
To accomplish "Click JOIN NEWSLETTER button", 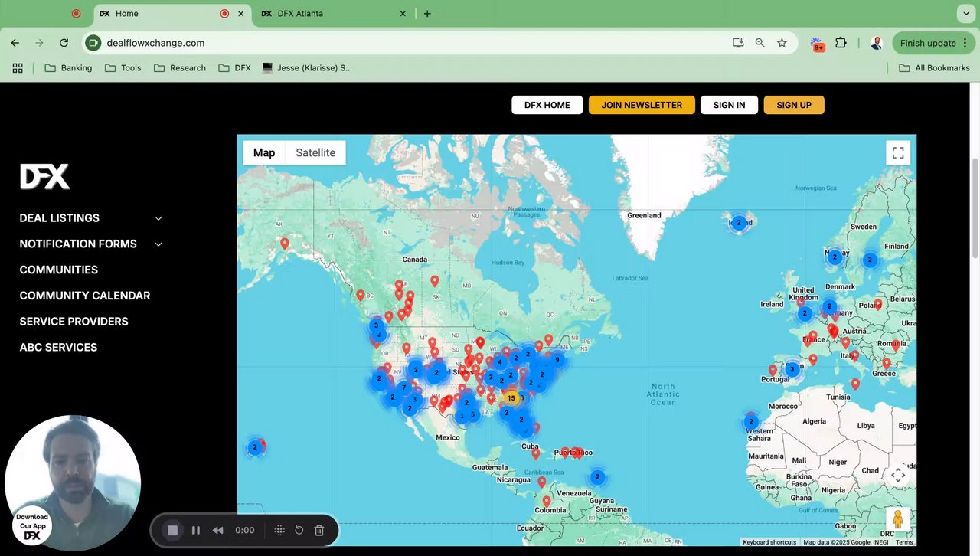I will (642, 105).
